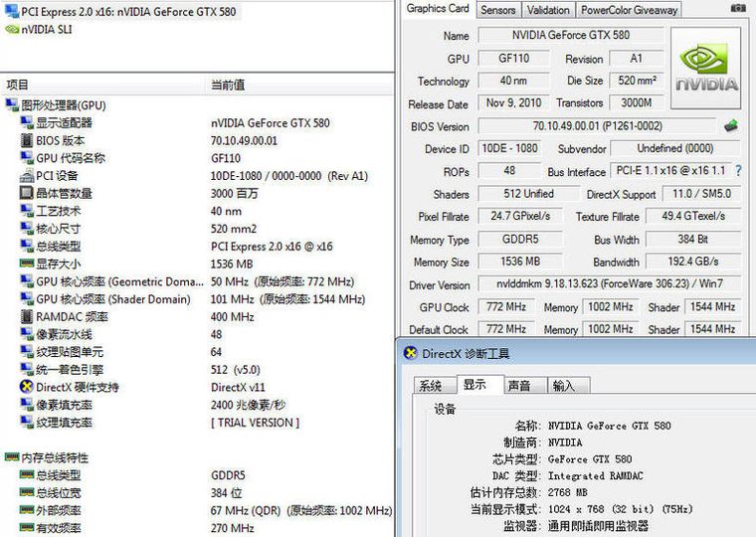Click the 当前值 column header
The width and height of the screenshot is (756, 537).
point(299,85)
